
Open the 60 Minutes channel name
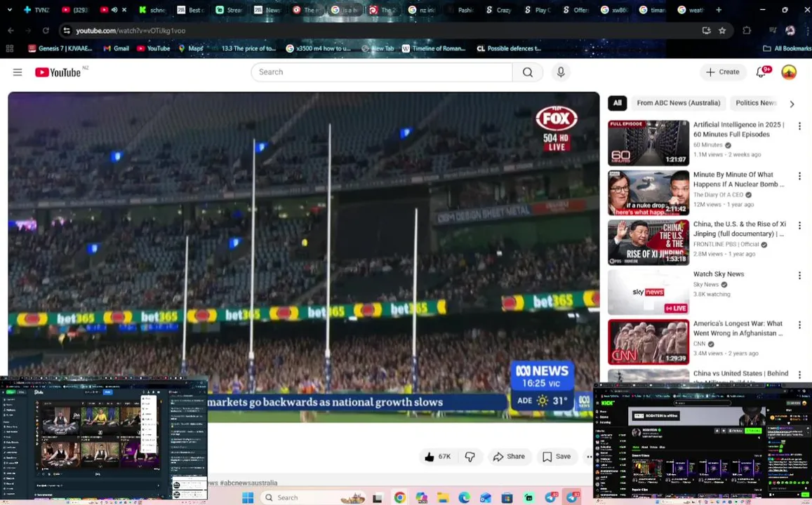[x=707, y=145]
